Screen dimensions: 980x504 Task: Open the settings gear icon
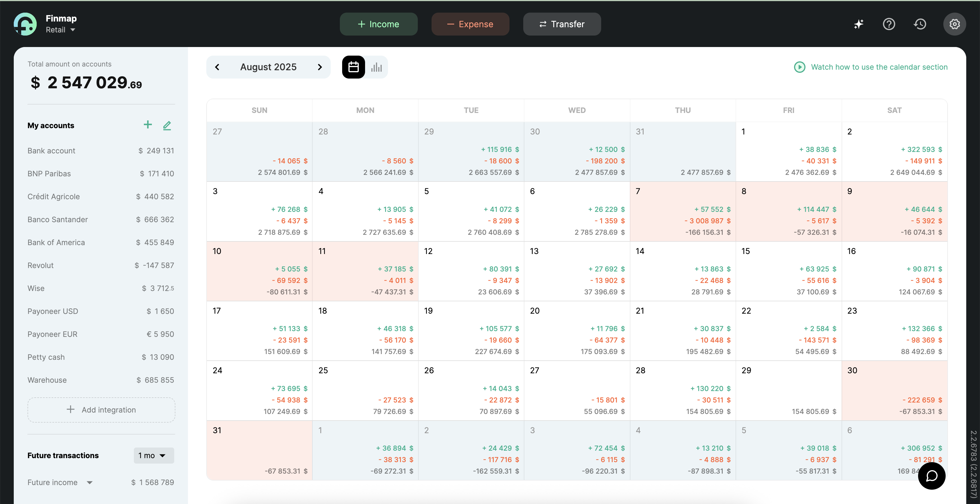click(954, 24)
